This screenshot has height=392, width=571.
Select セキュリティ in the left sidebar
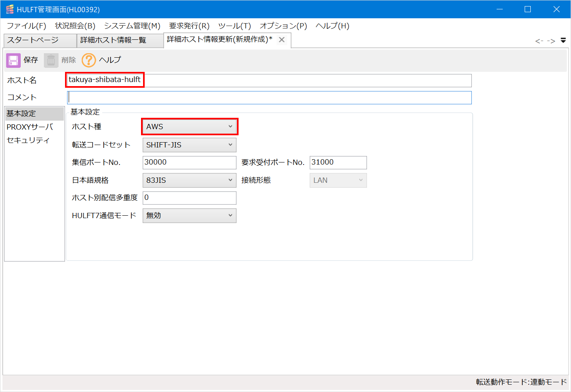pos(27,140)
